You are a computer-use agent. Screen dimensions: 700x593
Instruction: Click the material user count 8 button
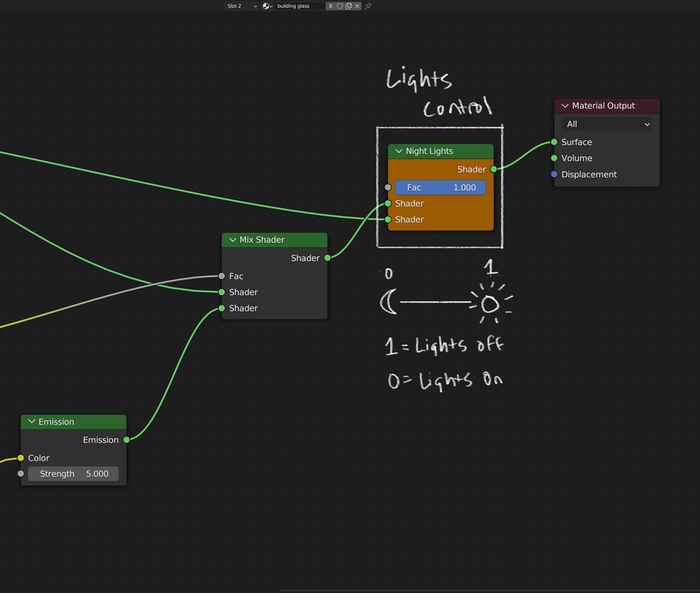(330, 6)
